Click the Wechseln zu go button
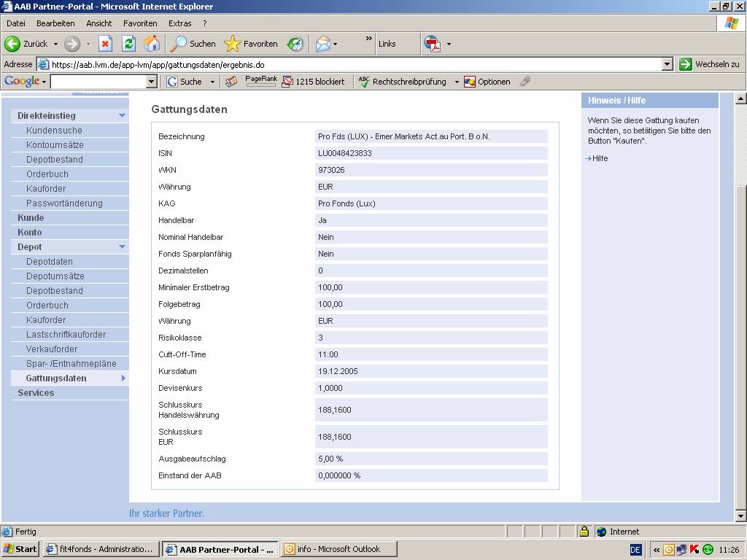 [709, 64]
